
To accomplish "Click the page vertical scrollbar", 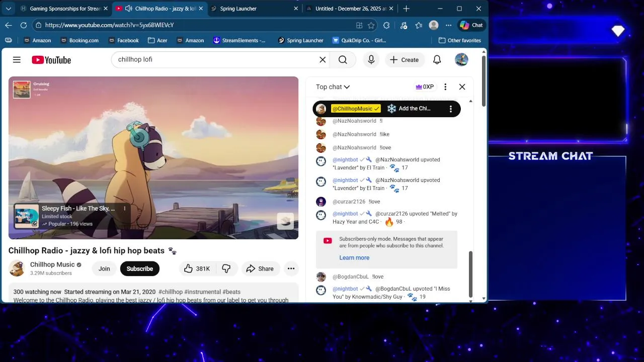I will [484, 80].
